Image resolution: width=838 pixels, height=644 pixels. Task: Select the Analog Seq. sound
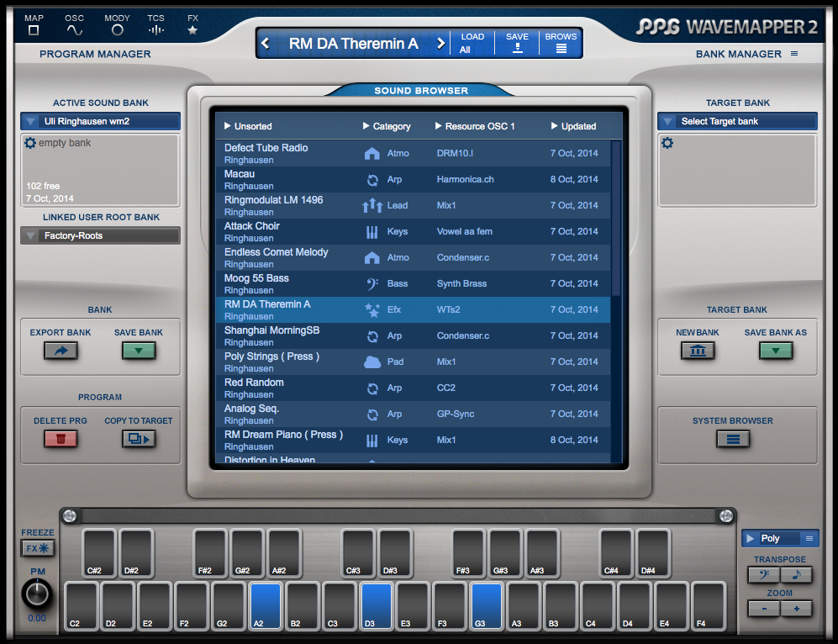[x=414, y=414]
